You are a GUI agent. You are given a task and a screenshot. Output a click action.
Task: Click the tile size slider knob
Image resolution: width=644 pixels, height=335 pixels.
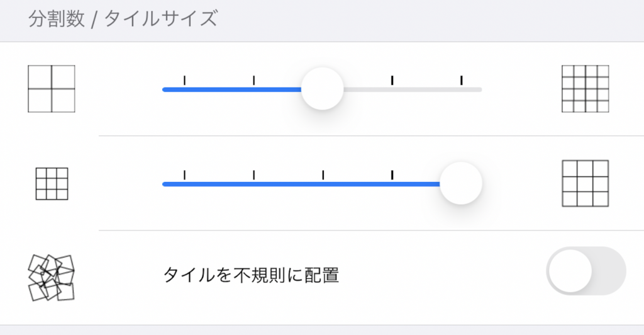click(x=461, y=183)
